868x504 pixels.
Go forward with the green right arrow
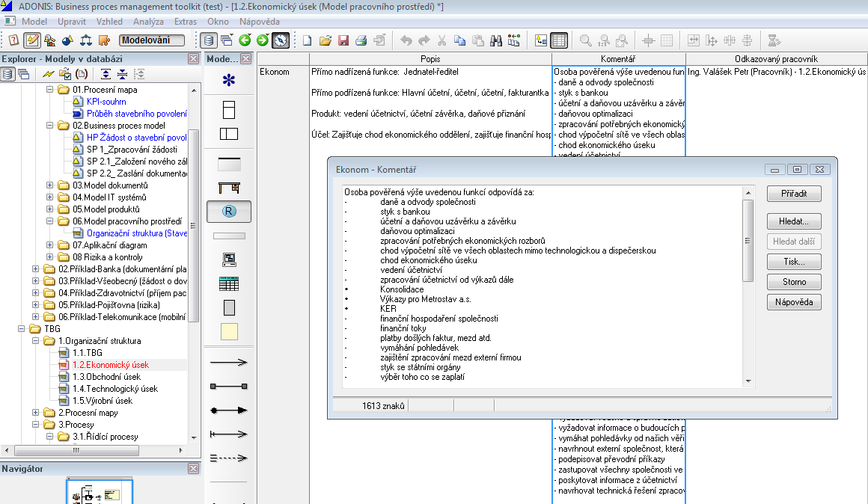pos(263,40)
